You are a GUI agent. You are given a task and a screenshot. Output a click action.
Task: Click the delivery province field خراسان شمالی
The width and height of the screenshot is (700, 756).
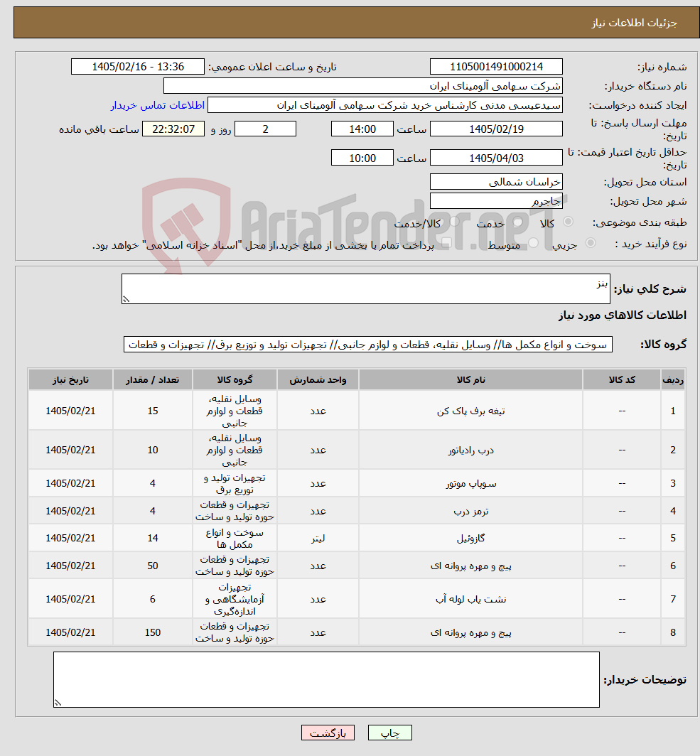point(496,182)
